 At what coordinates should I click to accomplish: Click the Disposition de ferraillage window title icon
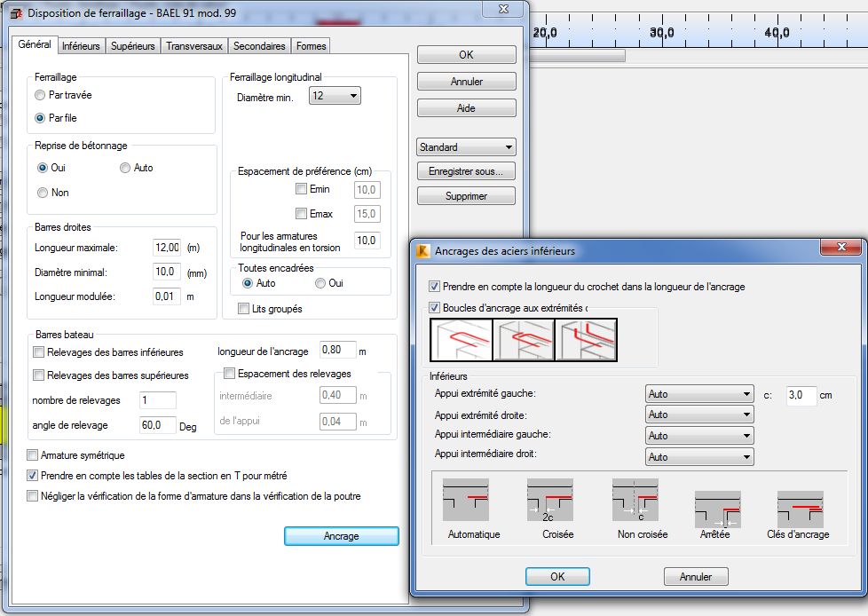[17, 13]
